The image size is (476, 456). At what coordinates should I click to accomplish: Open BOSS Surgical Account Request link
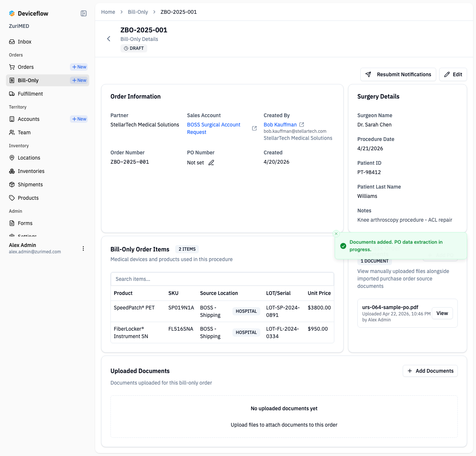(213, 128)
